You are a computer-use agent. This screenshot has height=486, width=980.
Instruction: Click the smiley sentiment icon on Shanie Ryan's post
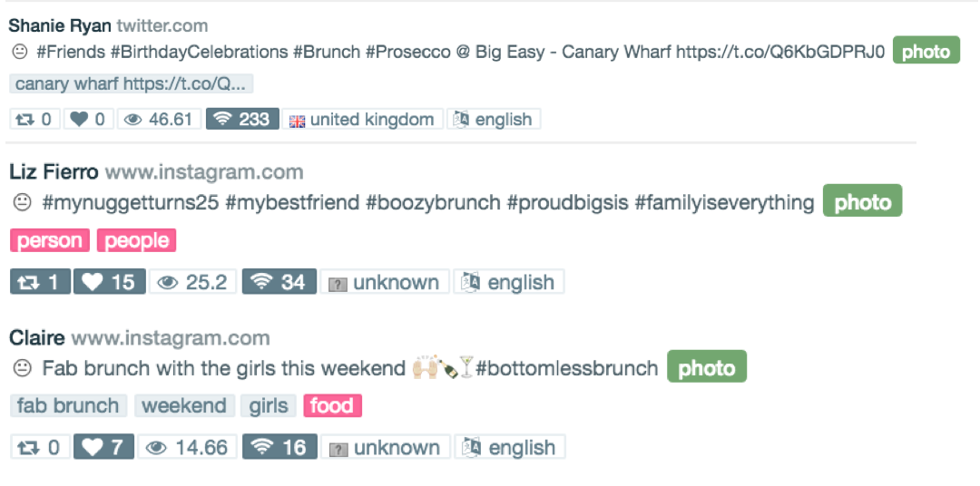point(20,53)
